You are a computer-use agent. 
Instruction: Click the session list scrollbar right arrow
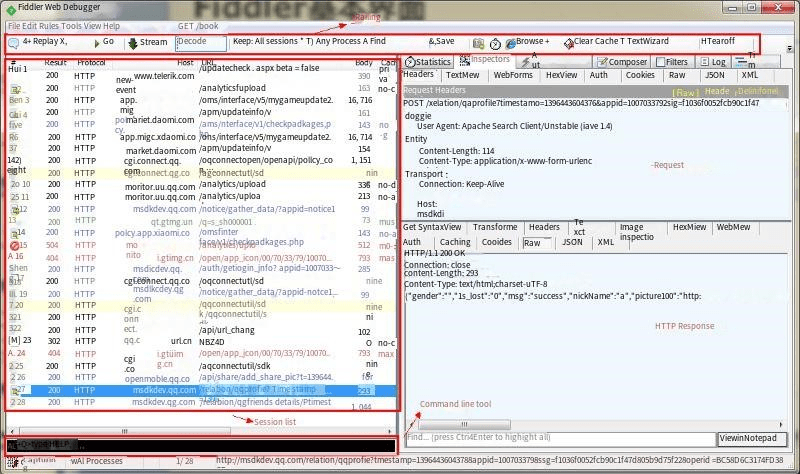[390, 432]
